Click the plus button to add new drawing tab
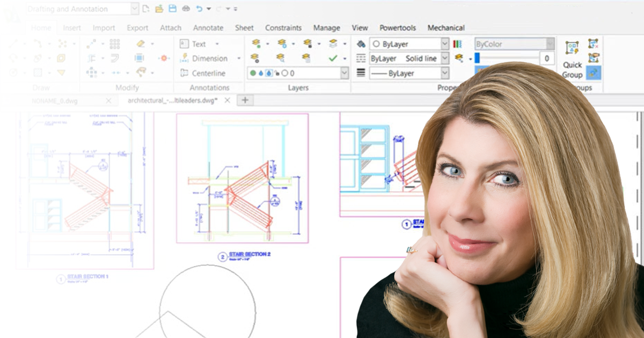644x338 pixels. point(245,100)
